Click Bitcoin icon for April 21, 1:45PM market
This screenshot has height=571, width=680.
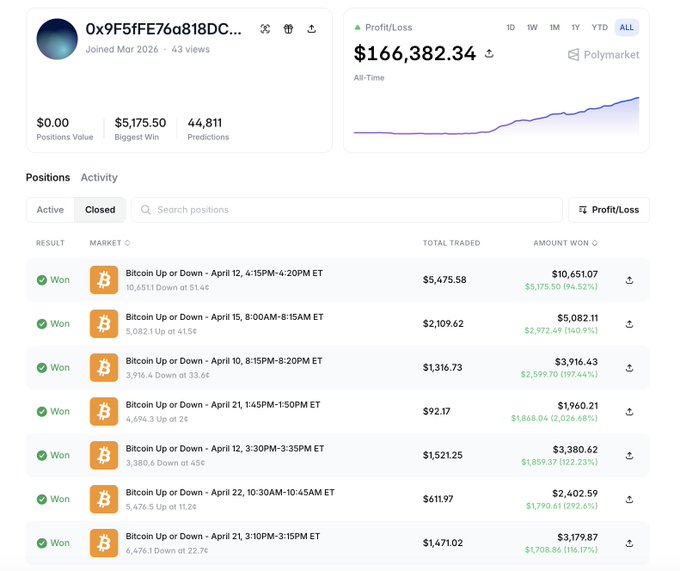click(104, 411)
